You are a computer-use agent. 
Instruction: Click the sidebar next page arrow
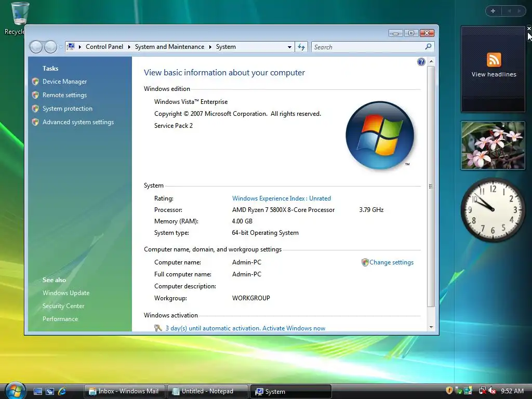pyautogui.click(x=519, y=11)
